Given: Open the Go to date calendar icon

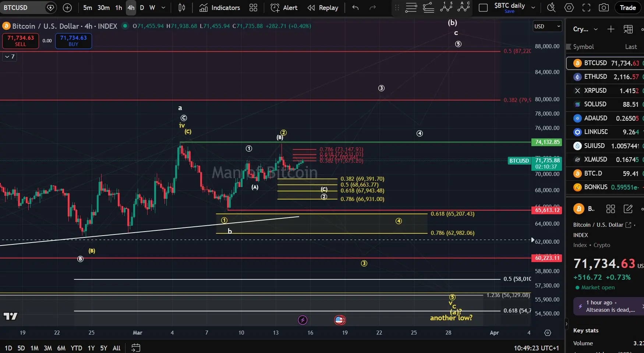Looking at the screenshot, I should click(136, 347).
